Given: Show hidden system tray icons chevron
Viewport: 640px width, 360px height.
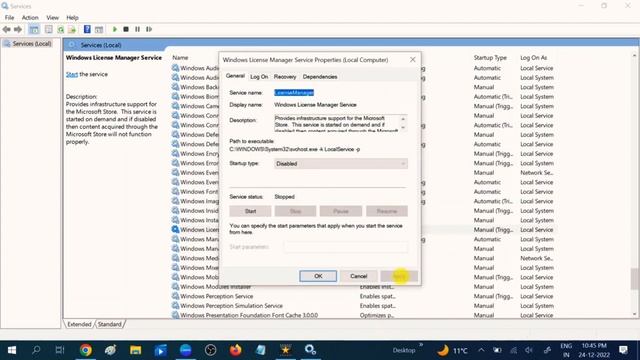Looking at the screenshot, I should pos(481,350).
